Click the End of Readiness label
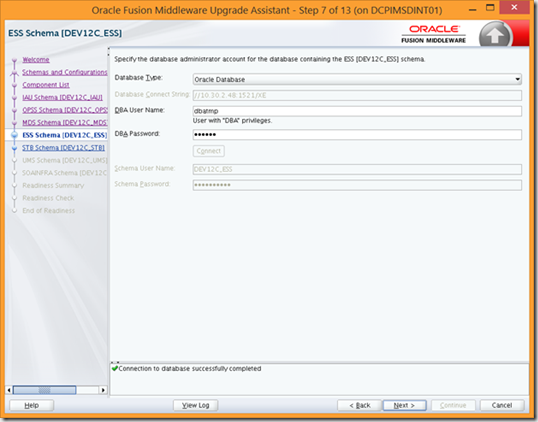 coord(48,211)
